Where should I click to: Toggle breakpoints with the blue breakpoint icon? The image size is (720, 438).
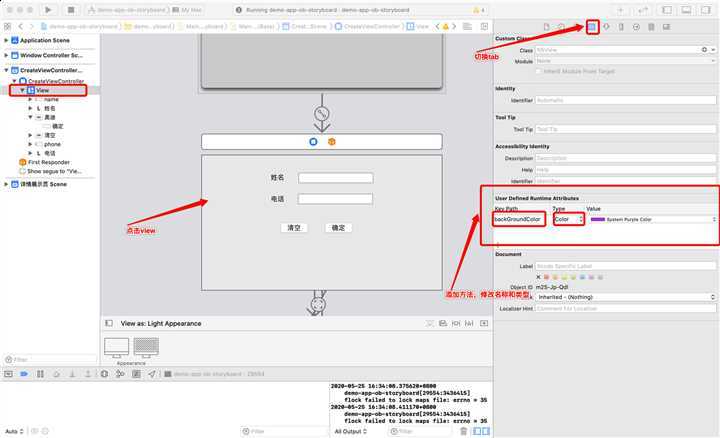pyautogui.click(x=24, y=374)
